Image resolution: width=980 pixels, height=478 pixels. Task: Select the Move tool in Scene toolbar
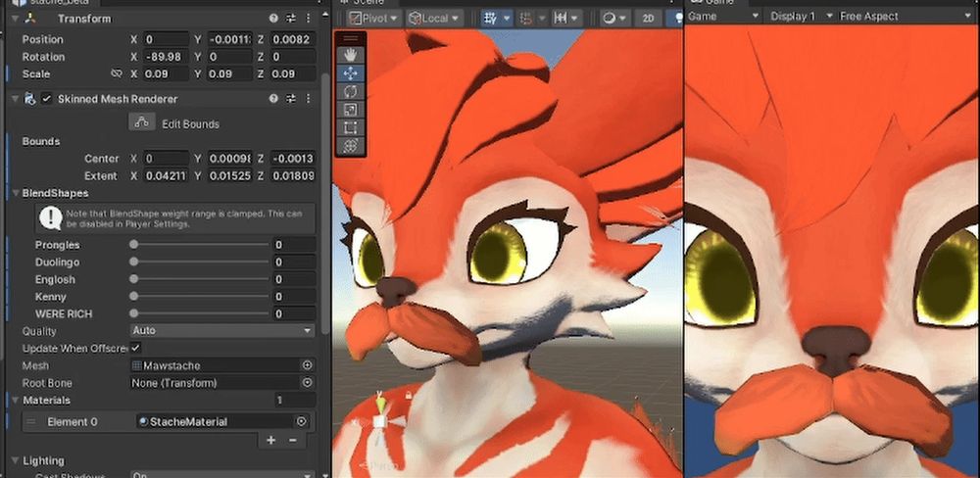click(x=350, y=73)
